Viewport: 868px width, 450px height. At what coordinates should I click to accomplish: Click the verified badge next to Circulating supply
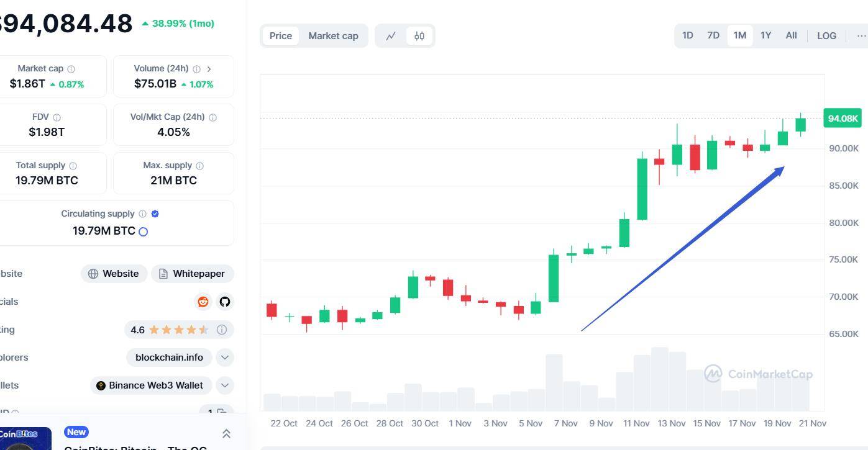(x=154, y=214)
